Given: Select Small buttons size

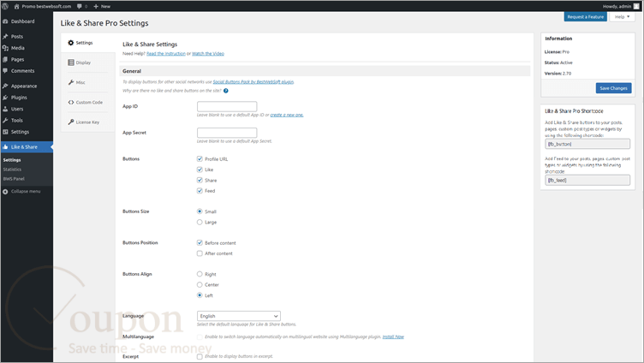Looking at the screenshot, I should (200, 211).
